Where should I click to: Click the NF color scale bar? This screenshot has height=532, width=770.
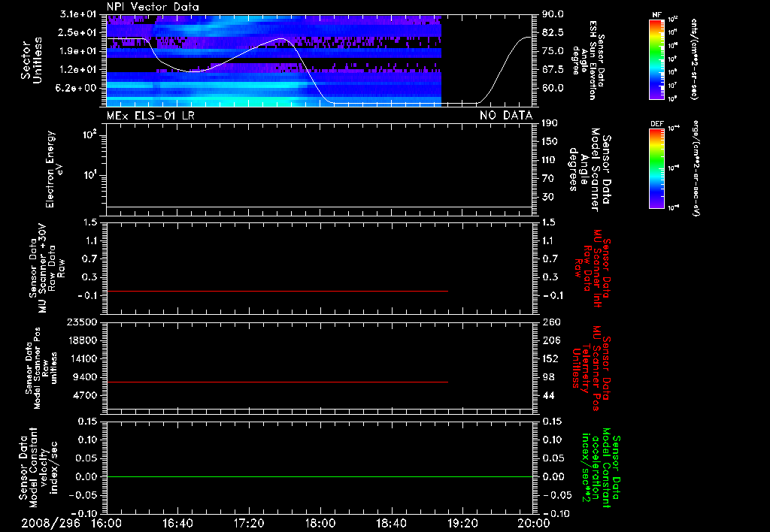tap(656, 59)
